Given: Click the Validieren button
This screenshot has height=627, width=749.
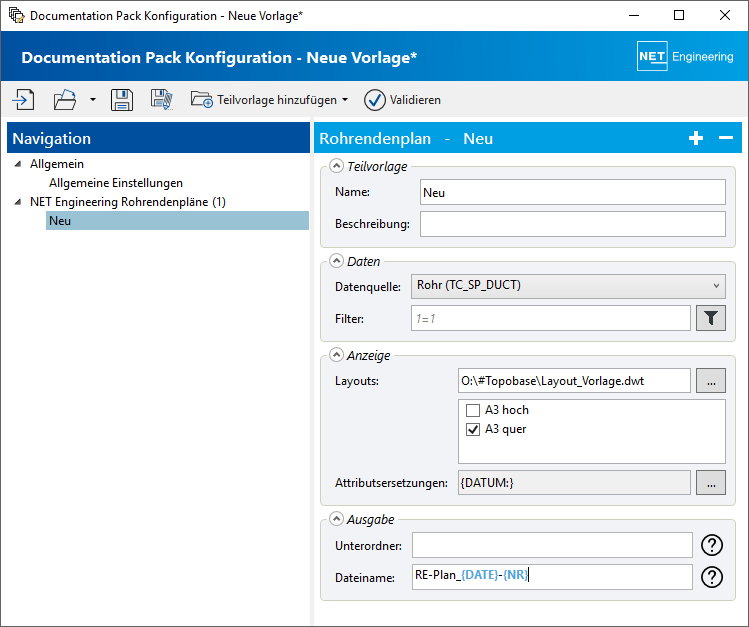Looking at the screenshot, I should point(402,100).
